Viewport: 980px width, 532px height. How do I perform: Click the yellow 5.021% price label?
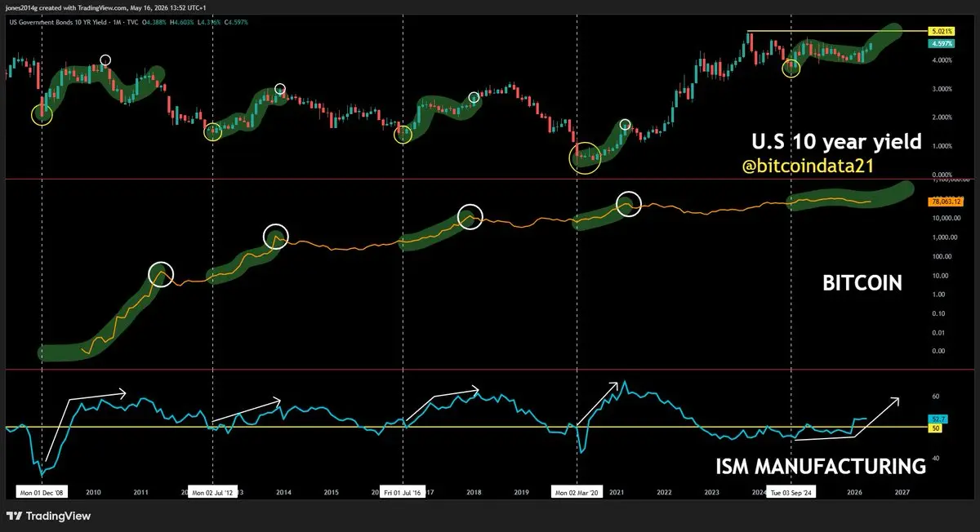click(942, 31)
